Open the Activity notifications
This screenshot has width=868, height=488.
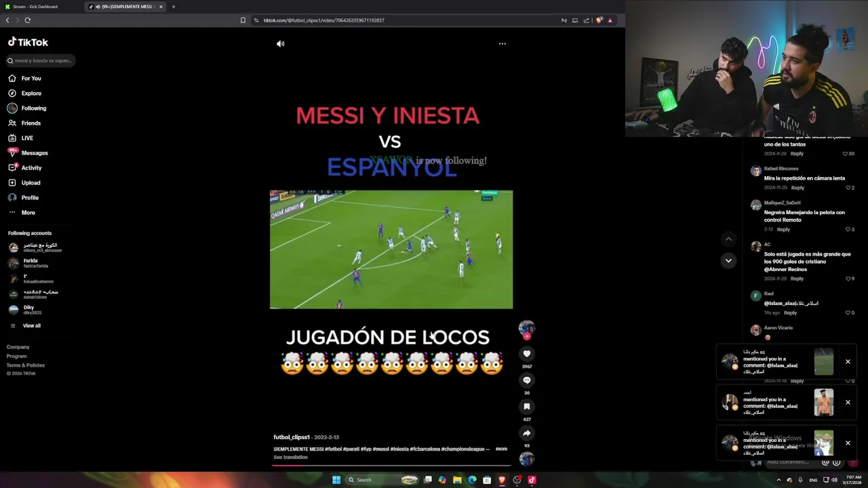point(25,168)
